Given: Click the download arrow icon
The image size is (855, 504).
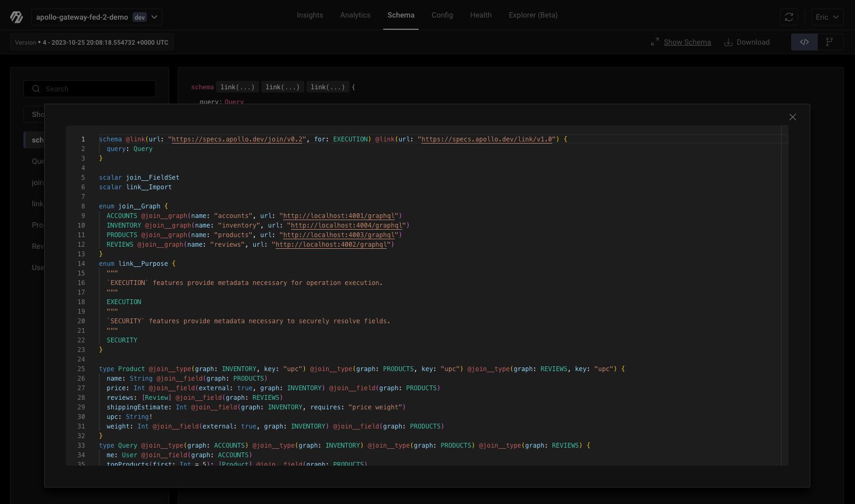Looking at the screenshot, I should tap(728, 42).
